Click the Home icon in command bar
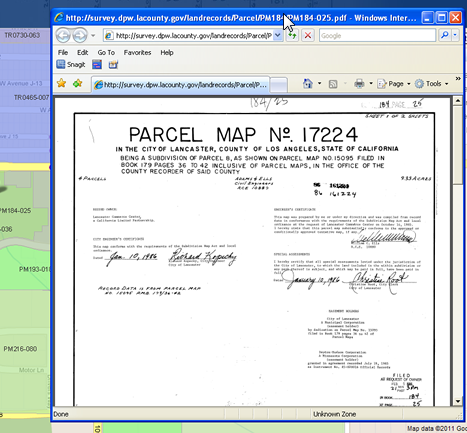This screenshot has width=467, height=433. (308, 83)
